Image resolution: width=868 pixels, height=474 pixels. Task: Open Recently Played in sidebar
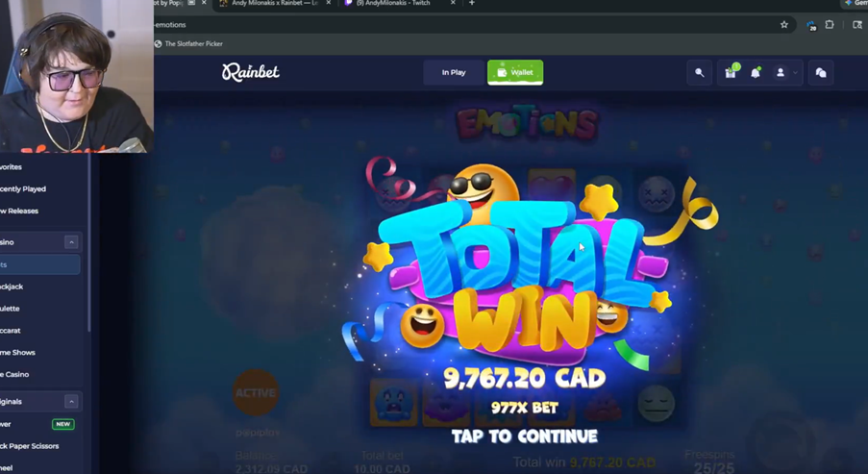point(23,188)
